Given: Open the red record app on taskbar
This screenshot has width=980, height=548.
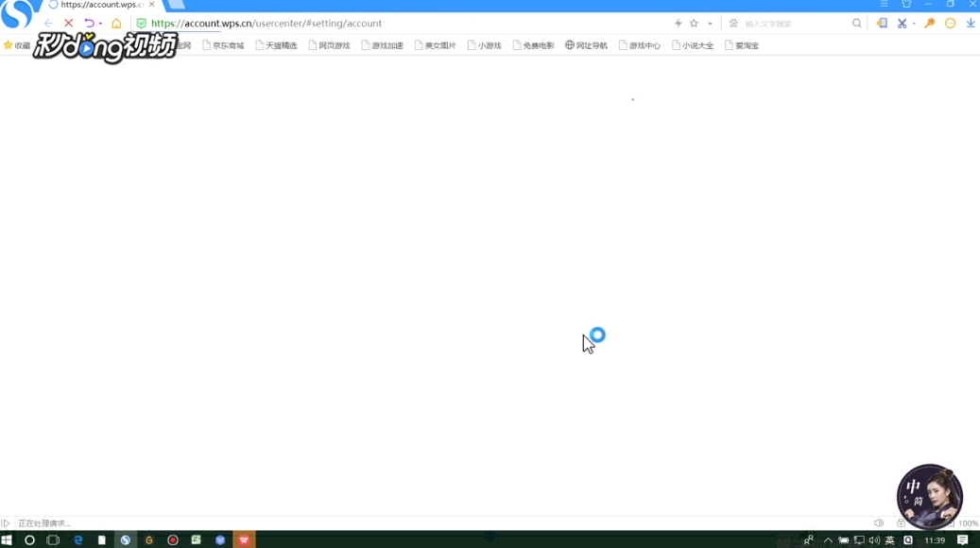Looking at the screenshot, I should coord(173,539).
